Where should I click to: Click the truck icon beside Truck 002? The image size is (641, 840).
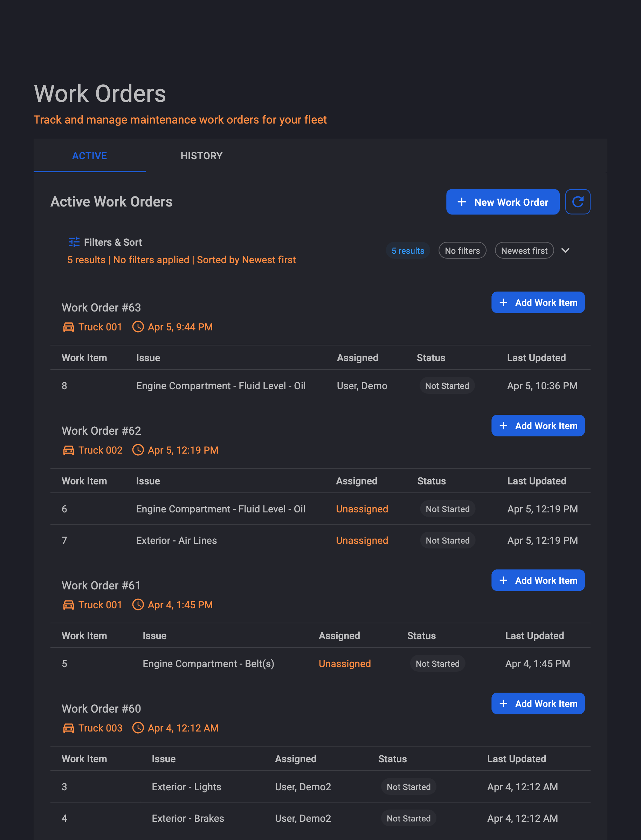tap(68, 450)
